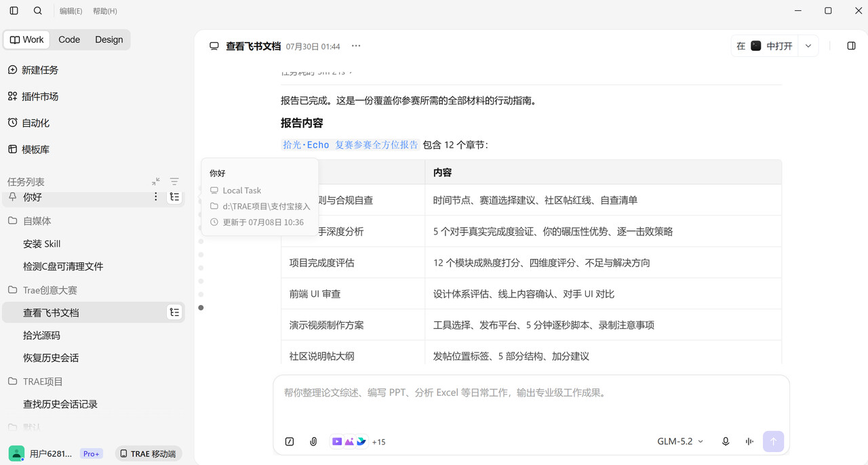Click the 项目完成度评估 table cell
The image size is (868, 465).
coord(353,262)
